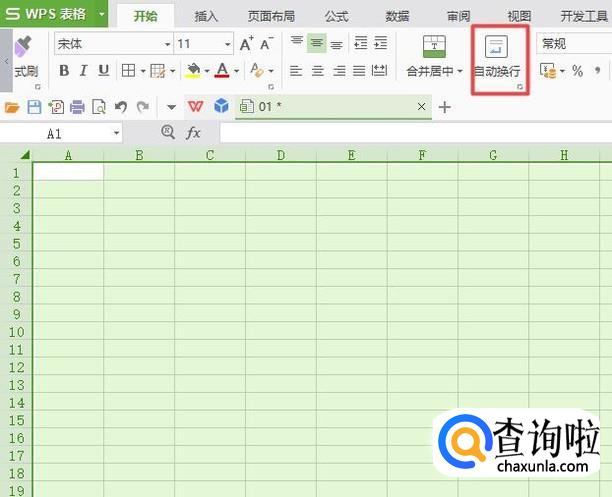Click the currency format icon
Viewport: 612px width, 497px height.
point(548,71)
